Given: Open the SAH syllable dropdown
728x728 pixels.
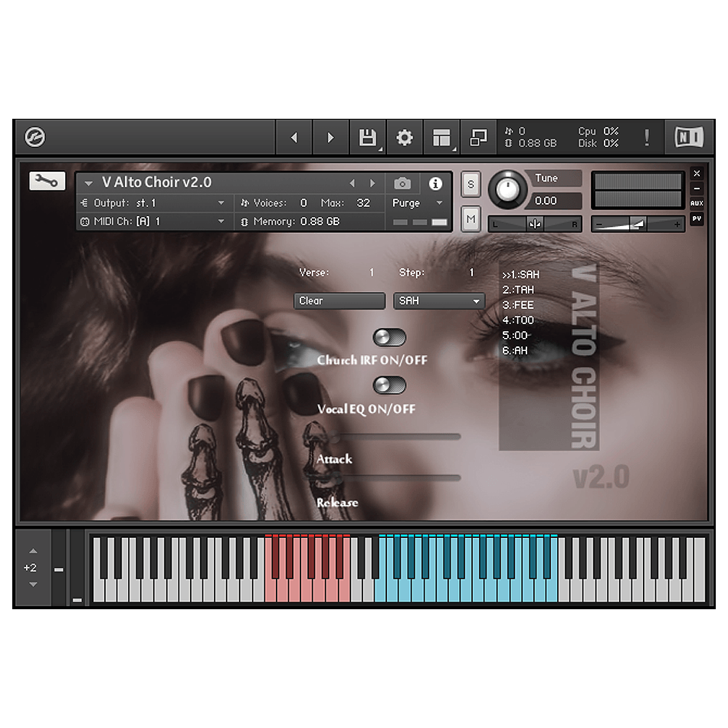Looking at the screenshot, I should click(439, 301).
